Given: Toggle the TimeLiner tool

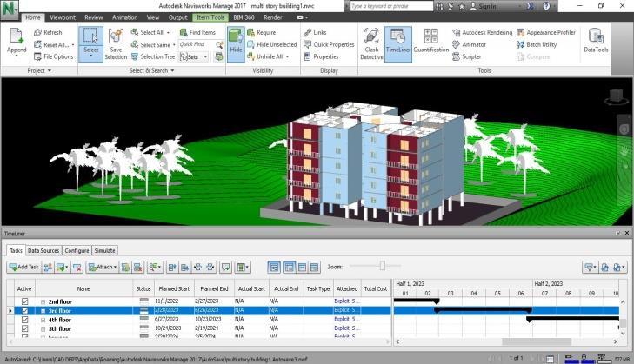Looking at the screenshot, I should pos(398,44).
